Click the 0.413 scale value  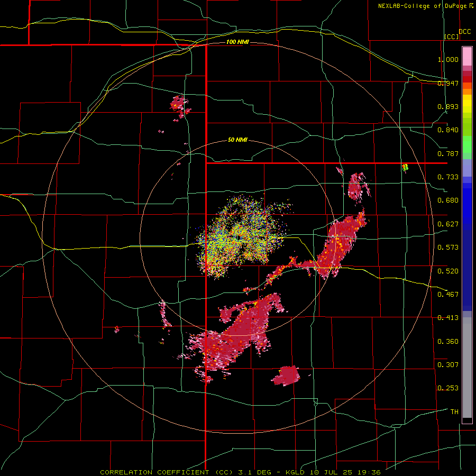(448, 318)
